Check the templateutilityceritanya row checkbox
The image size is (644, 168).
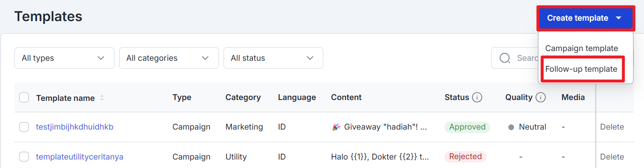[x=24, y=157]
